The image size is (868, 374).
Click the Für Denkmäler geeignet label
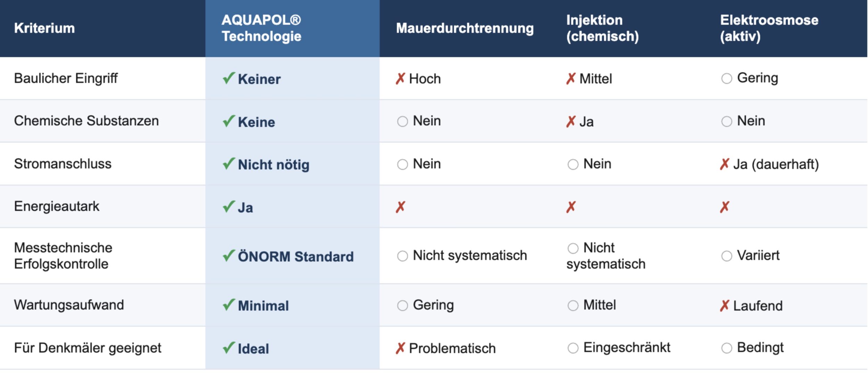(x=87, y=348)
